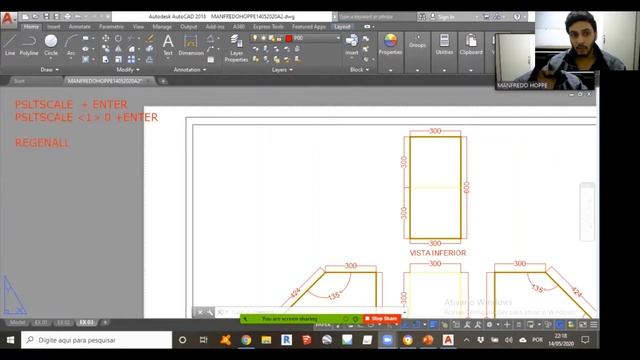Select the Arc tool

(x=71, y=45)
